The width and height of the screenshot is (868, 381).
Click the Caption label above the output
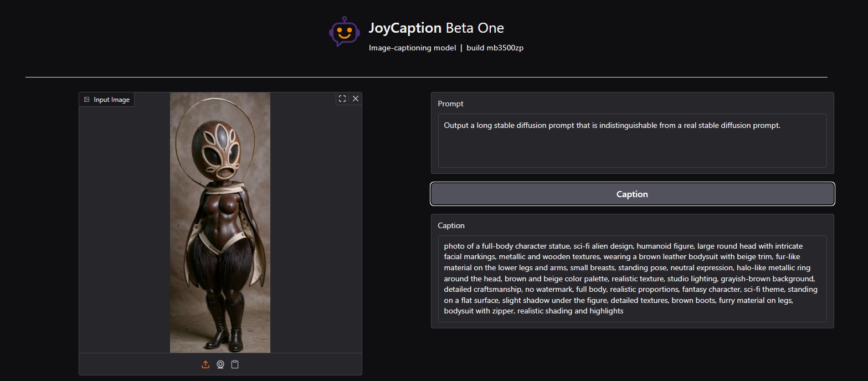coord(451,225)
